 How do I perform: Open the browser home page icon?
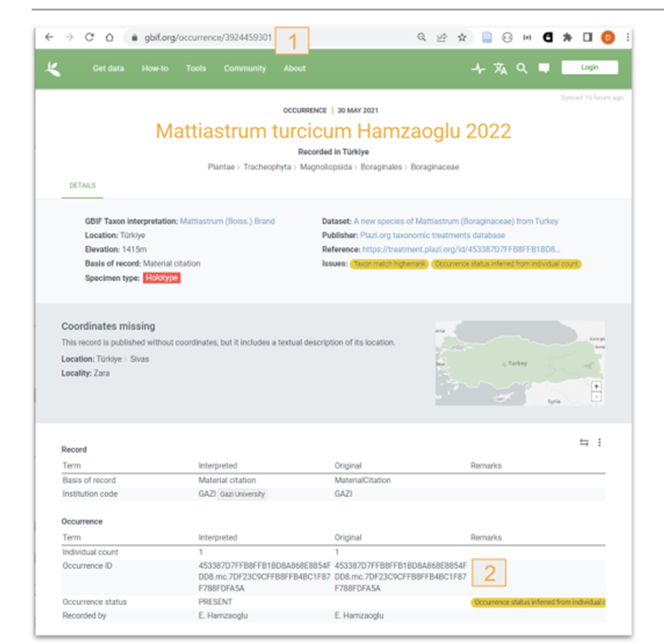(110, 37)
